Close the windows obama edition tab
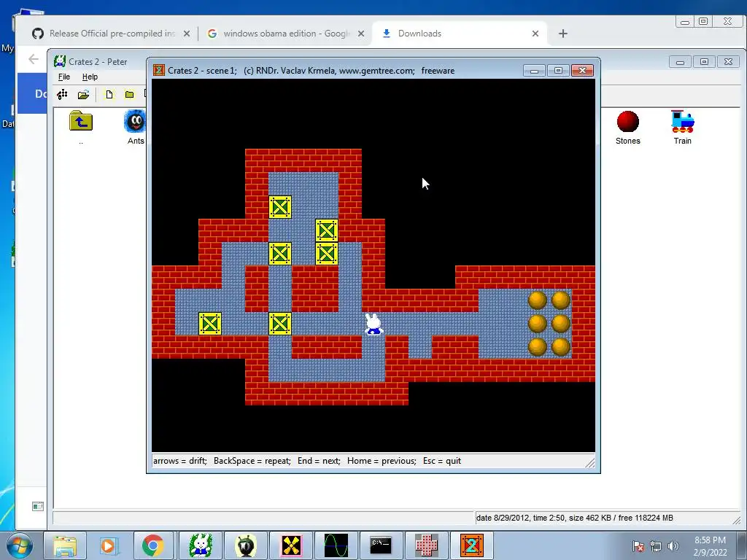This screenshot has height=560, width=747. (361, 34)
